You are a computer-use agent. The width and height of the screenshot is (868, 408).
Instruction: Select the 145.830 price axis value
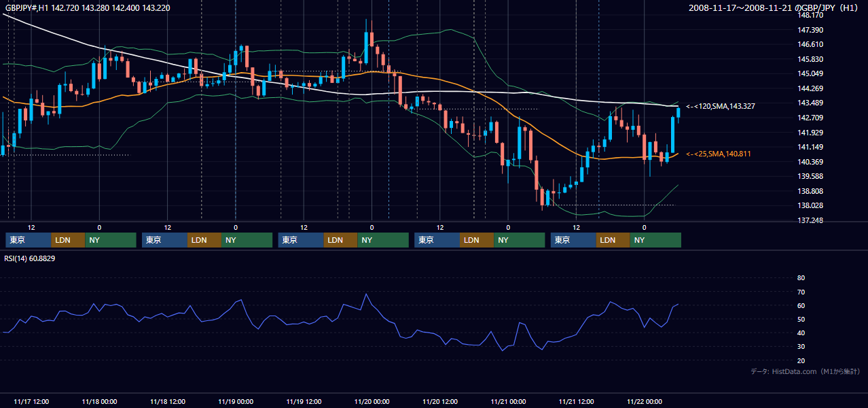click(x=810, y=59)
